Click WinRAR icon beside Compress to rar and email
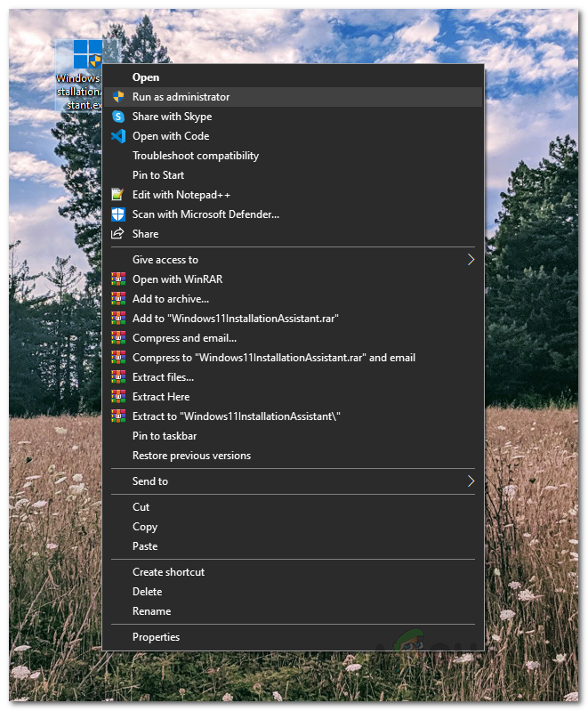588x711 pixels. 118,358
